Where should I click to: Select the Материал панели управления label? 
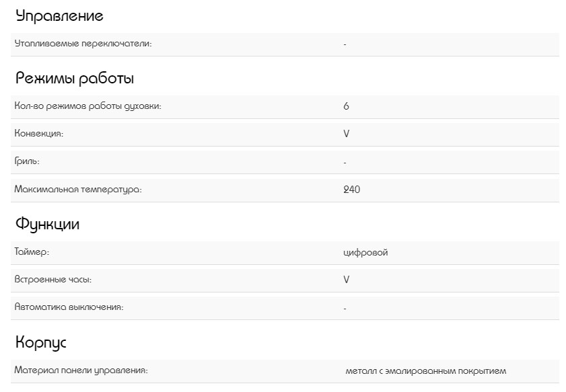[x=81, y=370]
